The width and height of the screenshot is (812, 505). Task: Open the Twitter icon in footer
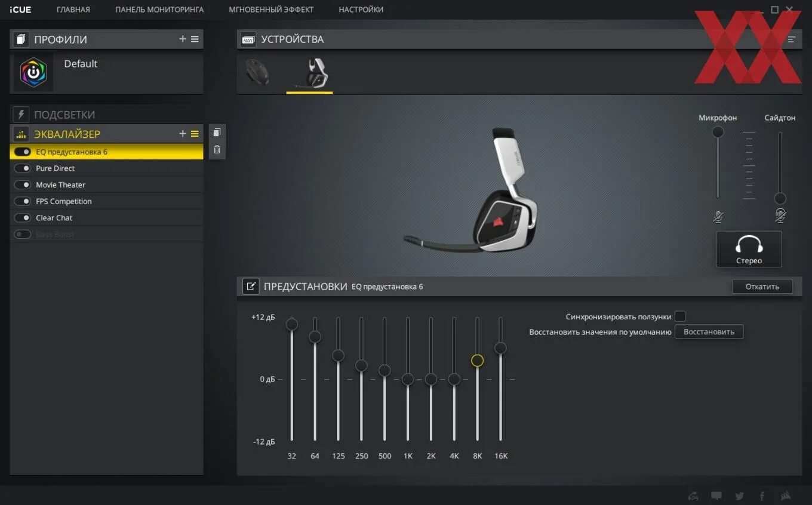click(739, 495)
